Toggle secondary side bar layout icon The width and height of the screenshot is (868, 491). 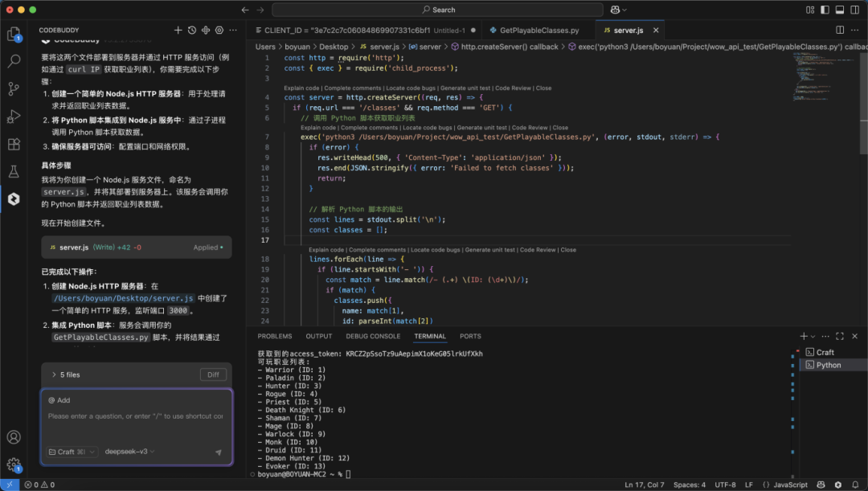pyautogui.click(x=854, y=10)
